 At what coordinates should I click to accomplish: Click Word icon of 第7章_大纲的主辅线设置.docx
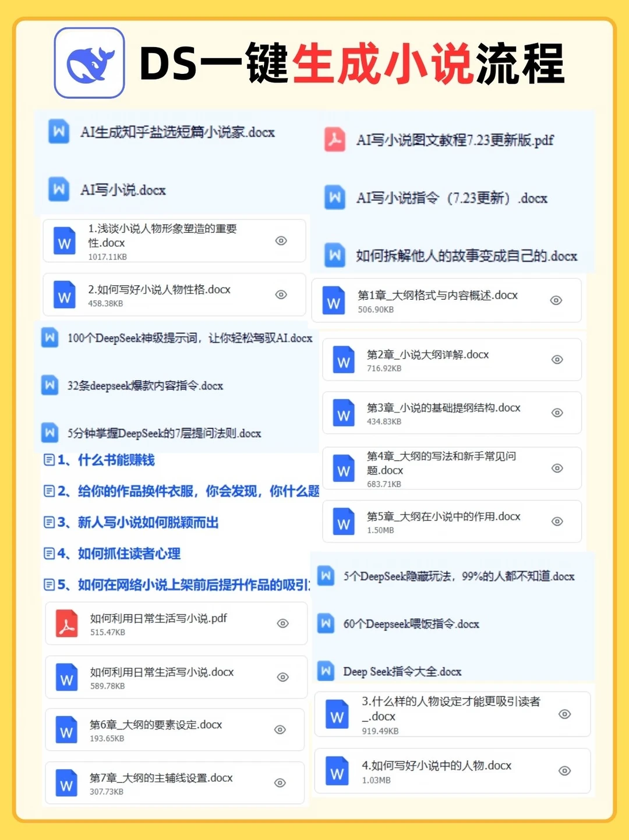(66, 783)
